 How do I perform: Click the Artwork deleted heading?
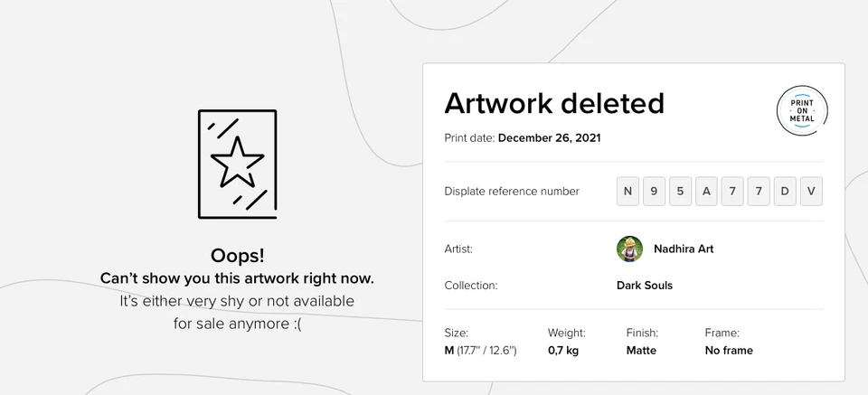pyautogui.click(x=554, y=104)
